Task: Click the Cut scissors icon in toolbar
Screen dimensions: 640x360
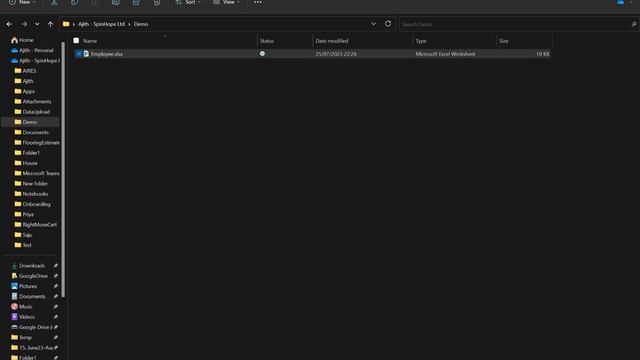Action: point(54,2)
